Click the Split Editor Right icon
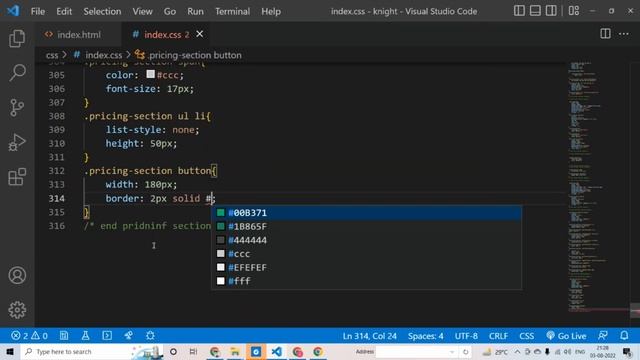Screen dimensions: 640x360 [605, 34]
